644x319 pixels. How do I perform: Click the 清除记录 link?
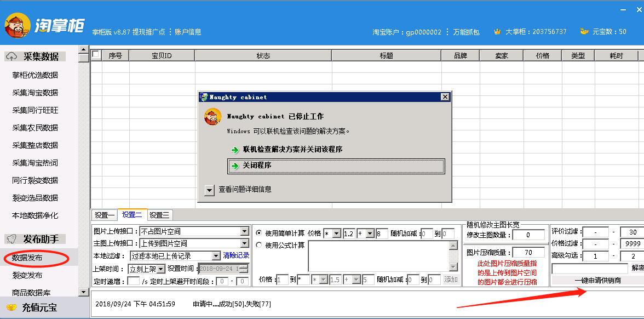click(x=236, y=255)
